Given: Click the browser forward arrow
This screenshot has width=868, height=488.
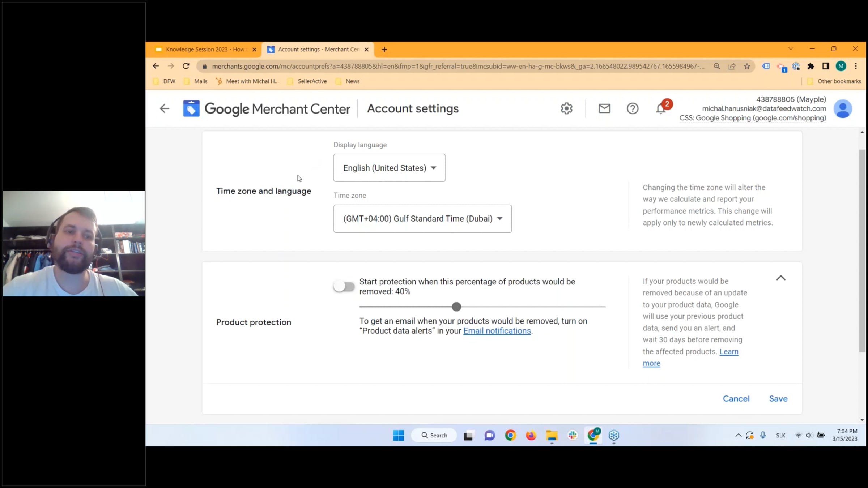Looking at the screenshot, I should click(171, 66).
